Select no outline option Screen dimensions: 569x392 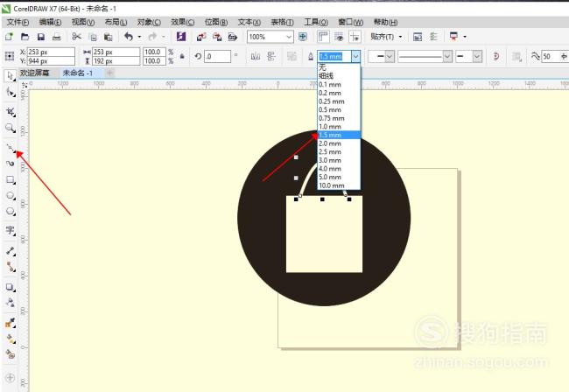pos(339,67)
